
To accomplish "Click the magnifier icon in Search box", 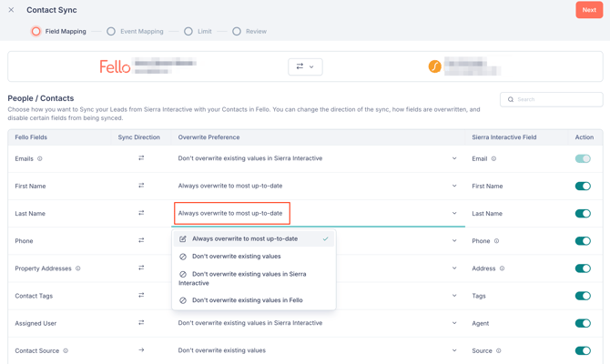I will [x=511, y=99].
